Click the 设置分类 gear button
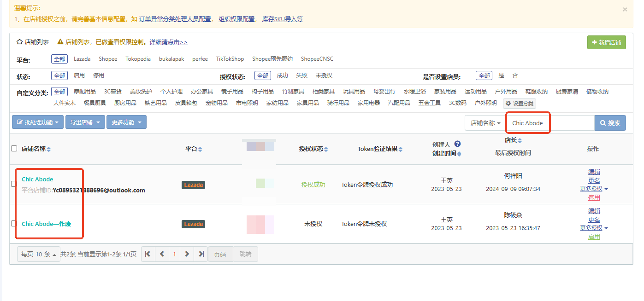The width and height of the screenshot is (644, 301). pos(520,104)
